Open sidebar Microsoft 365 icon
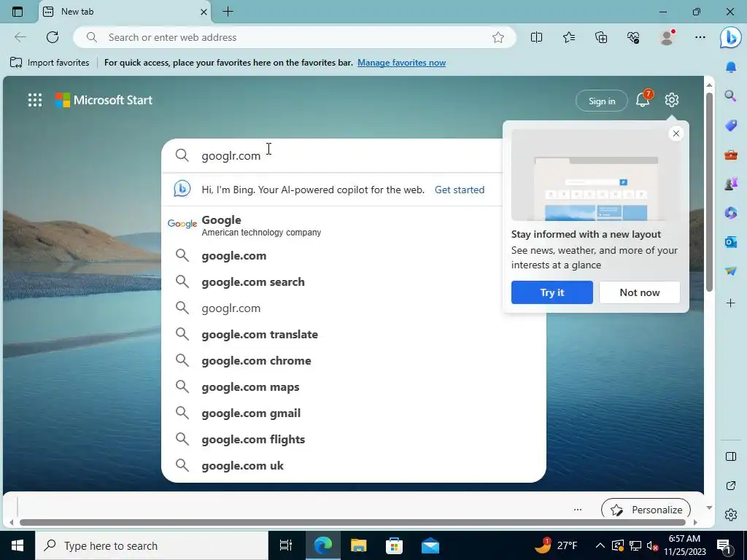747x560 pixels. click(x=731, y=212)
